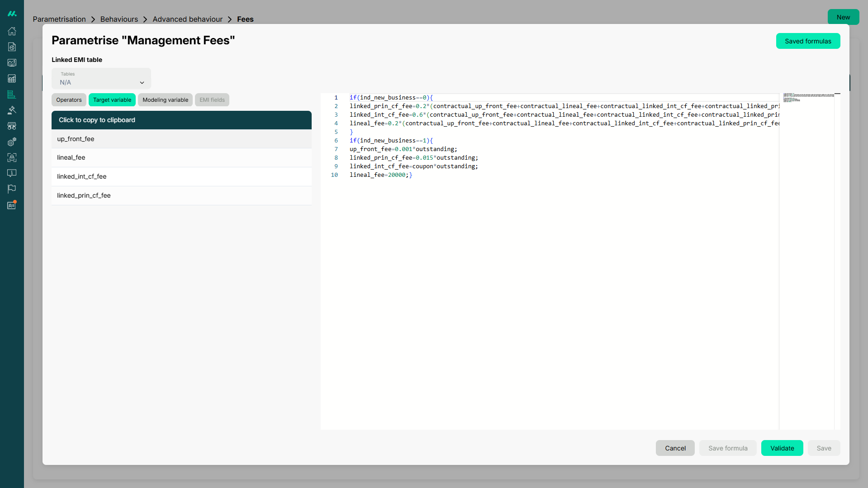Switch to the Modeling variable tab
The image size is (868, 488).
coord(165,100)
